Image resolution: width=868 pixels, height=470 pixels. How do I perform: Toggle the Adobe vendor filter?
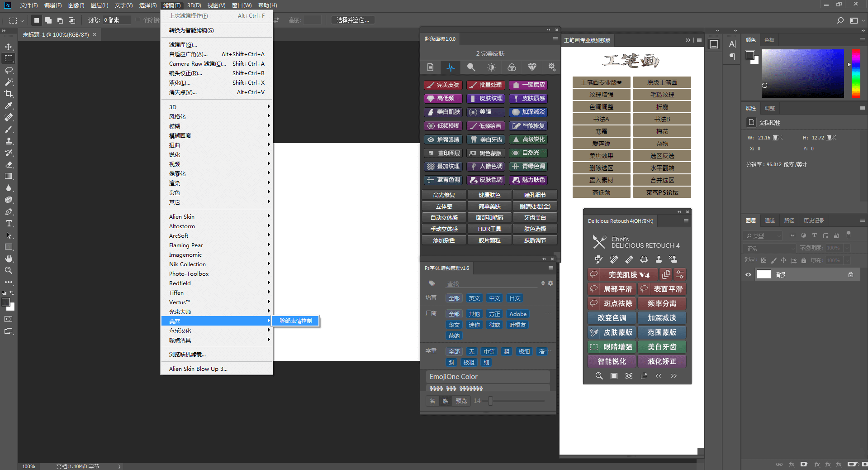517,314
